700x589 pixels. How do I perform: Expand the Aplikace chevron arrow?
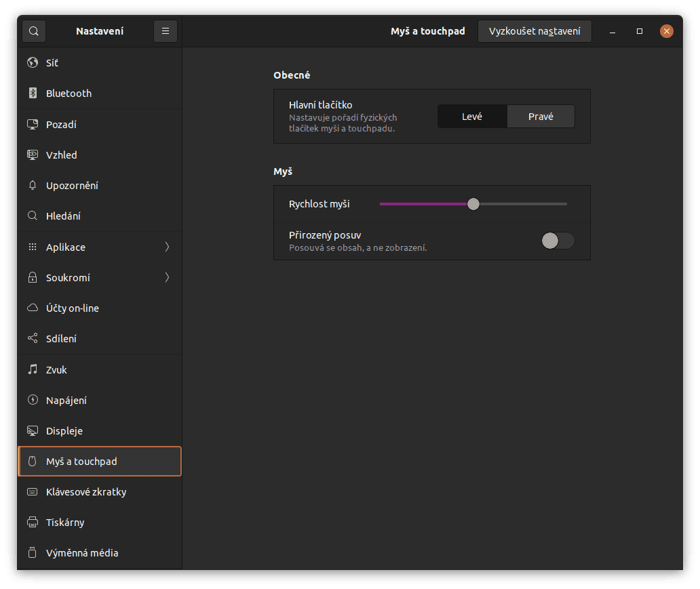coord(167,247)
